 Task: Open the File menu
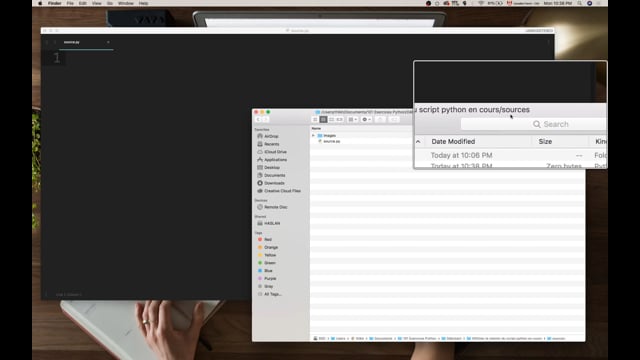(70, 3)
